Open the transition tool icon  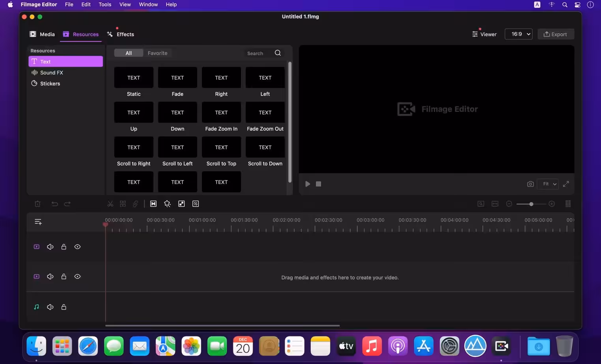[x=153, y=204]
